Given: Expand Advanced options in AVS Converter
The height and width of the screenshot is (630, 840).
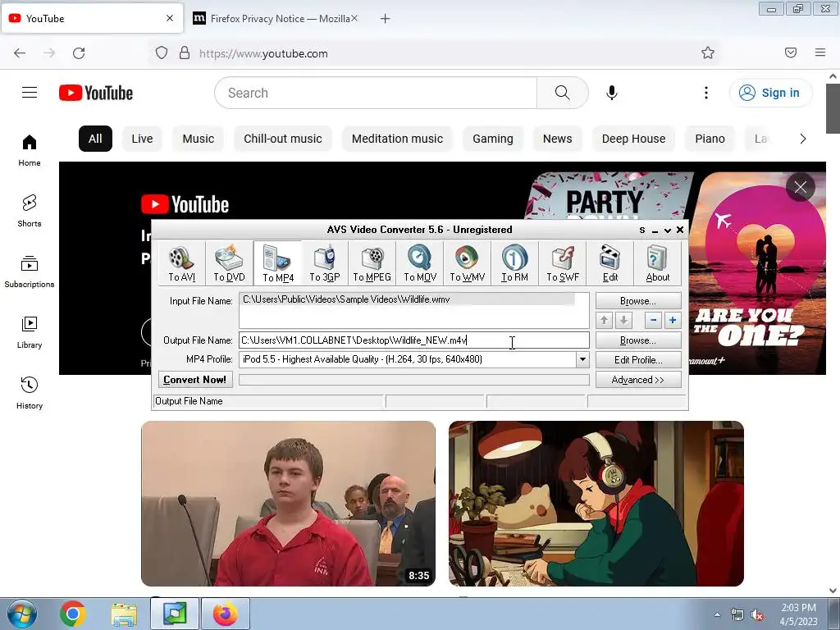Looking at the screenshot, I should 638,380.
